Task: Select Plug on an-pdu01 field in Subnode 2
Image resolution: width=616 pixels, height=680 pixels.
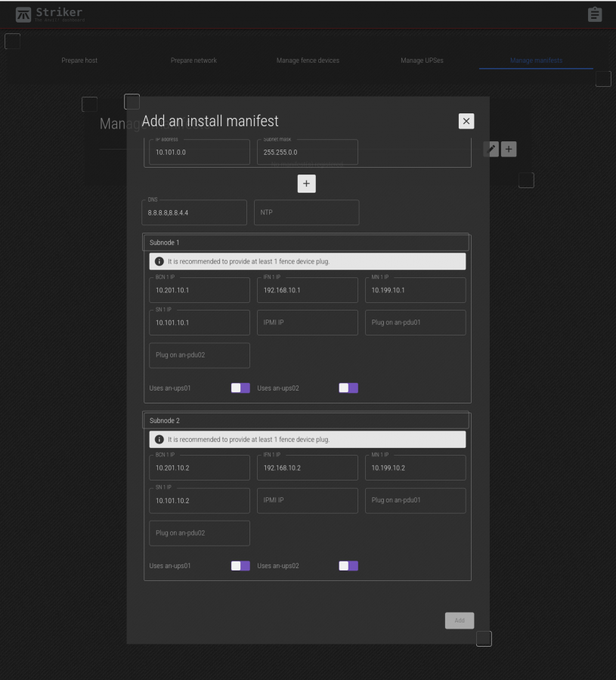Action: (415, 500)
